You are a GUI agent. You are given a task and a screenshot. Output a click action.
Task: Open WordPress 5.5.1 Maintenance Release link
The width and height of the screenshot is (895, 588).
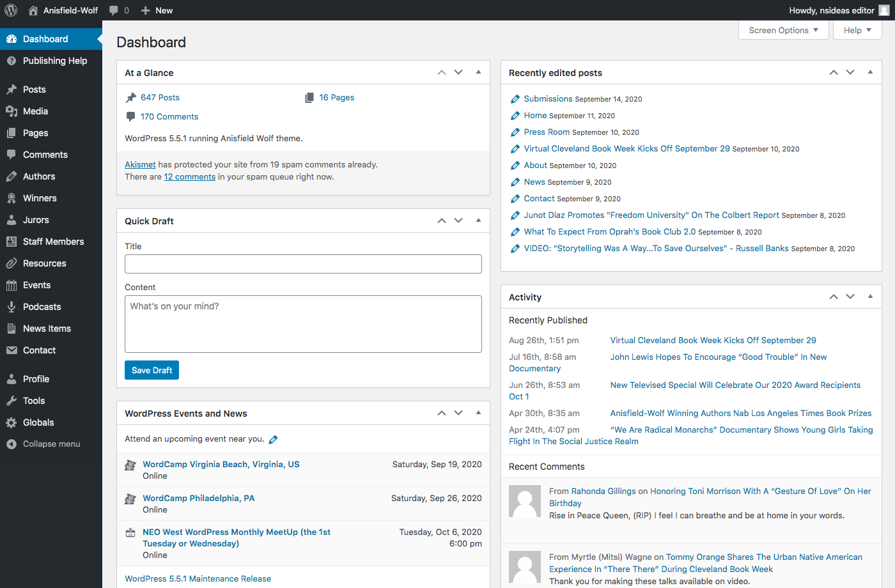(x=198, y=579)
